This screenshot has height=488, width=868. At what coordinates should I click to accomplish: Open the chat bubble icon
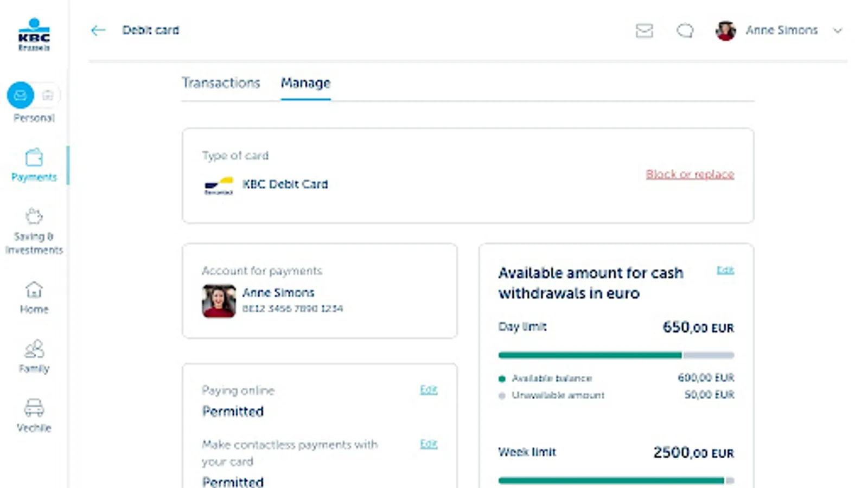click(685, 30)
